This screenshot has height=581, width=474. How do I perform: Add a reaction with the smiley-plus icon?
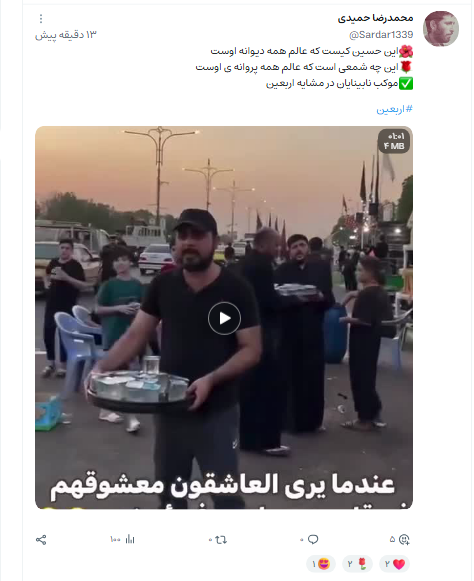tap(404, 540)
